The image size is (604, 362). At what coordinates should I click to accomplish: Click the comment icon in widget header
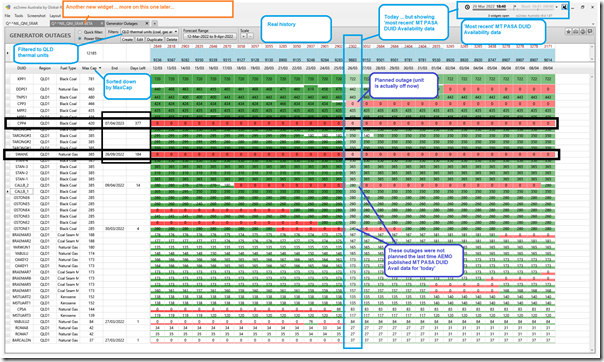(x=589, y=31)
